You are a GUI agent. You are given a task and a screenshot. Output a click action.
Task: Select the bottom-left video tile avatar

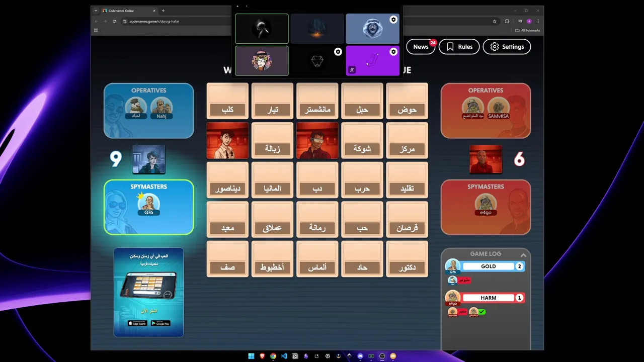(x=262, y=61)
